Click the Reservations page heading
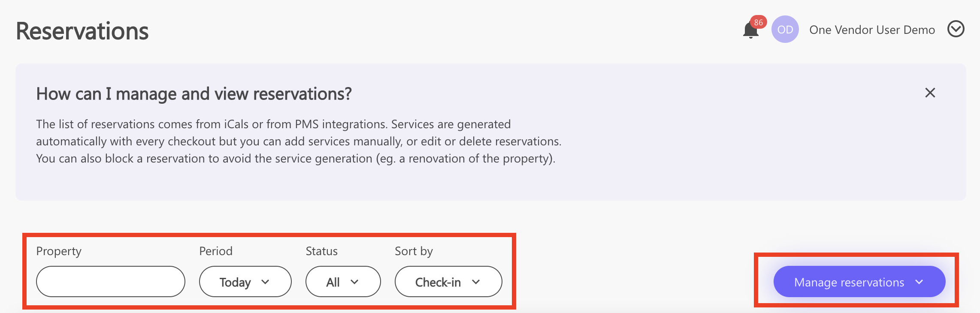This screenshot has width=980, height=313. [x=82, y=31]
